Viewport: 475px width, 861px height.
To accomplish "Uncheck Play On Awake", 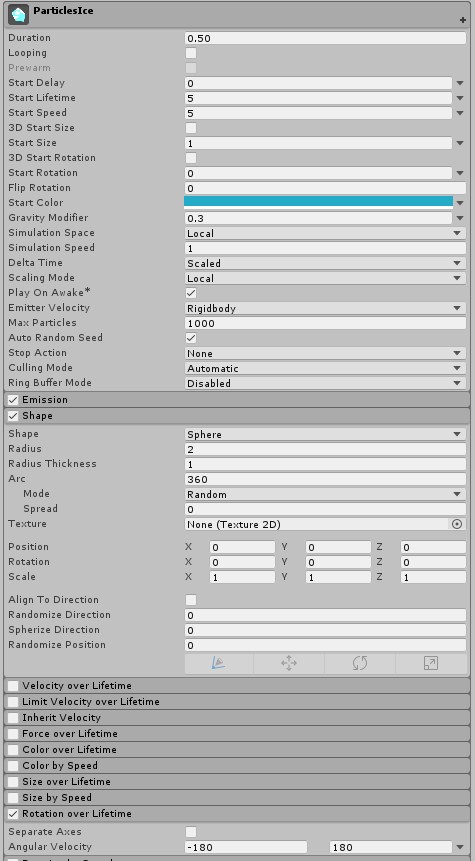I will [x=191, y=293].
